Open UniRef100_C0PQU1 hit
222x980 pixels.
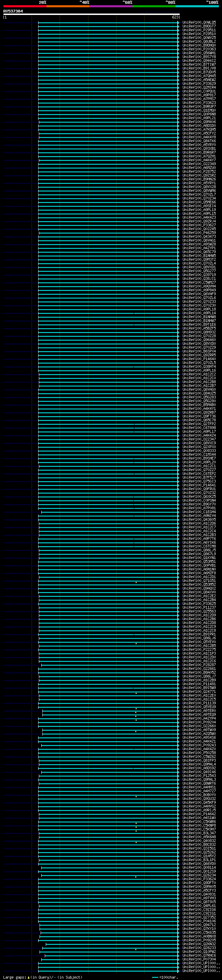199,91
